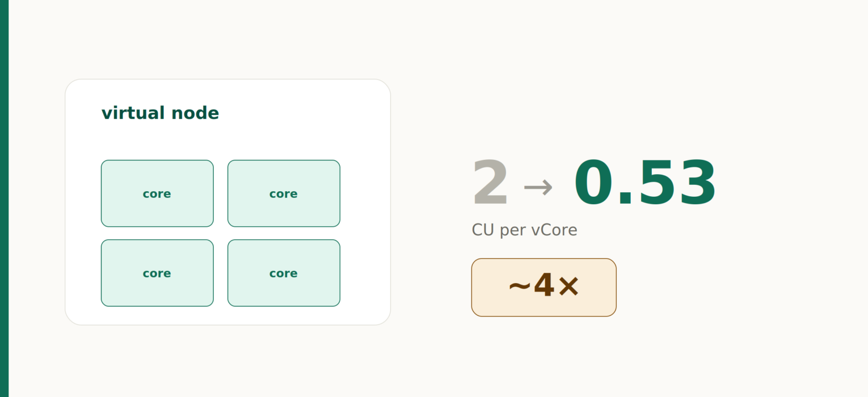Click the gray arrow between 2 and 0.53
Screen dimensions: 868x397
(x=538, y=187)
